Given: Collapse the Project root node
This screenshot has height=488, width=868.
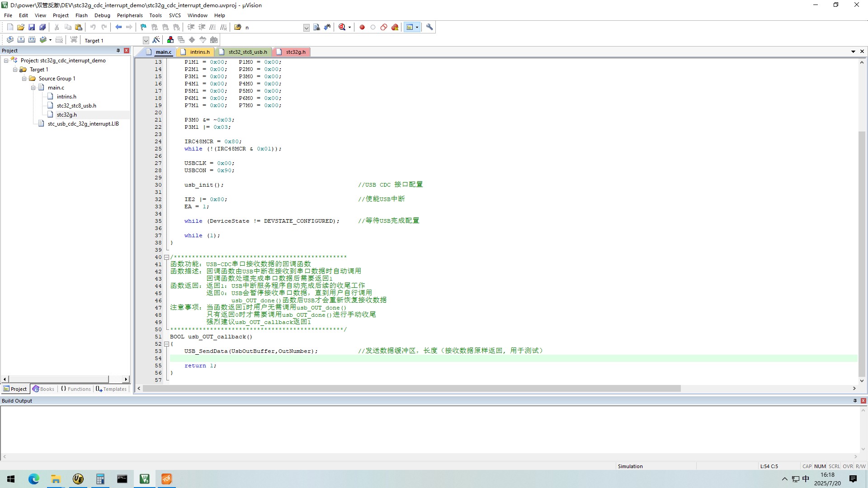Looking at the screenshot, I should coord(6,61).
